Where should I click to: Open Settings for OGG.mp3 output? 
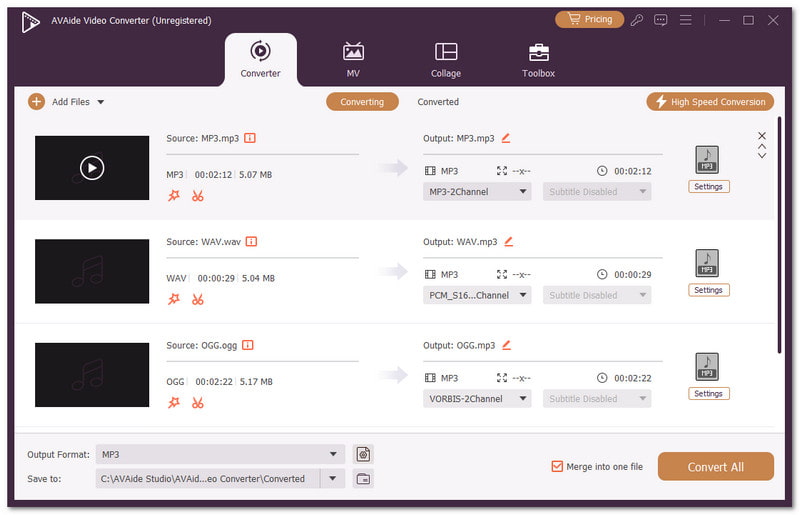(709, 394)
